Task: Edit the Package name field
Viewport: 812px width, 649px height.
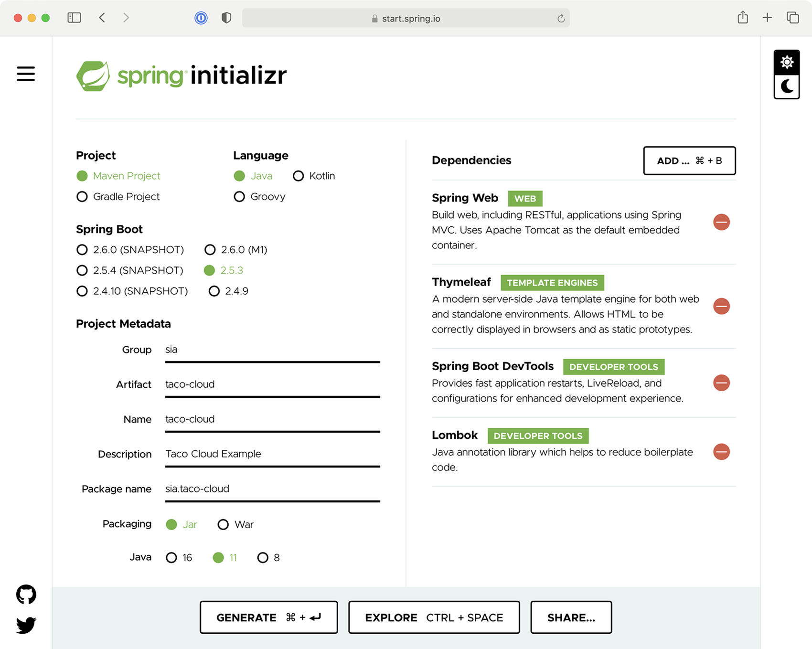Action: pos(272,490)
